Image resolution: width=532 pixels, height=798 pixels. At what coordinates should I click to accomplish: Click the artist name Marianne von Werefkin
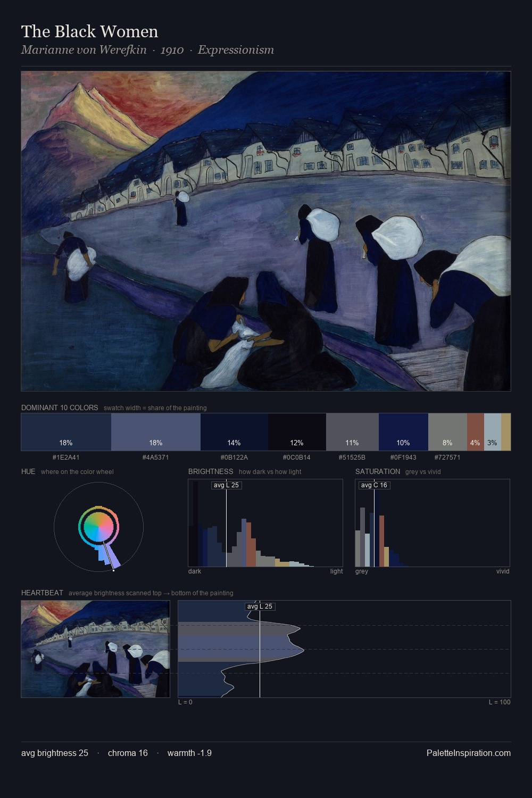click(84, 50)
